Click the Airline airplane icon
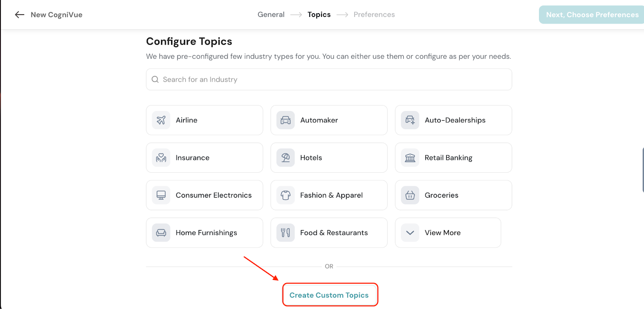Image resolution: width=644 pixels, height=309 pixels. [161, 120]
